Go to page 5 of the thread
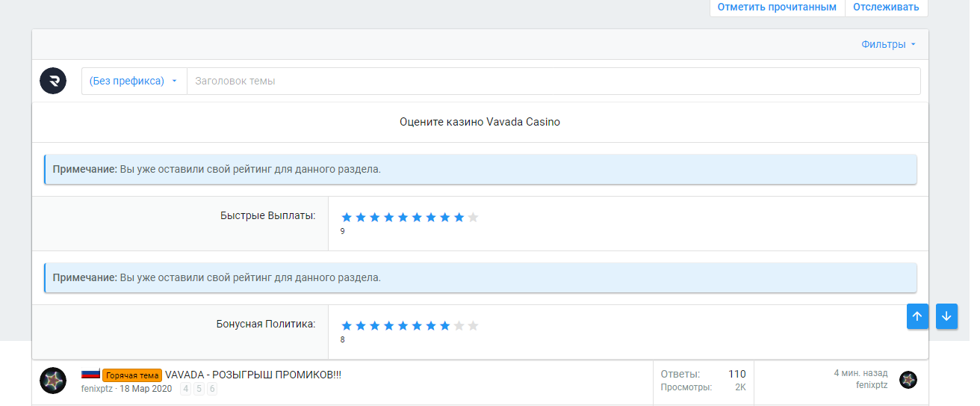This screenshot has width=980, height=406. coord(199,389)
